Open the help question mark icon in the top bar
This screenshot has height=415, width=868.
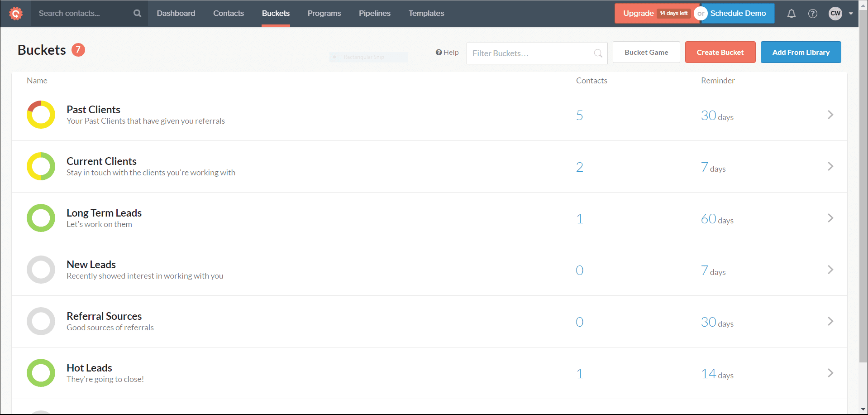coord(812,14)
